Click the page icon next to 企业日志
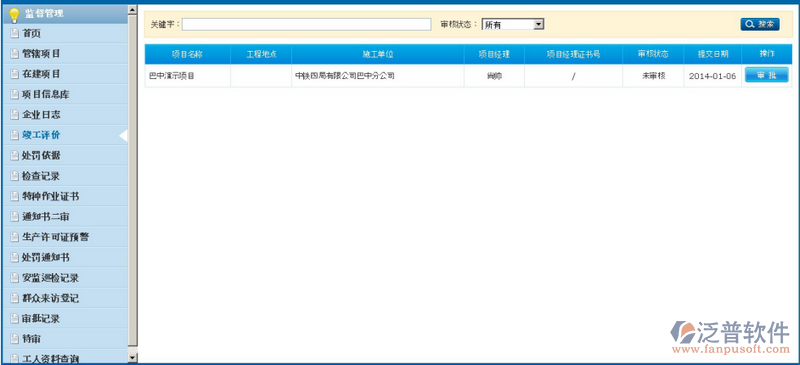Viewport: 800px width, 365px height. pyautogui.click(x=14, y=115)
